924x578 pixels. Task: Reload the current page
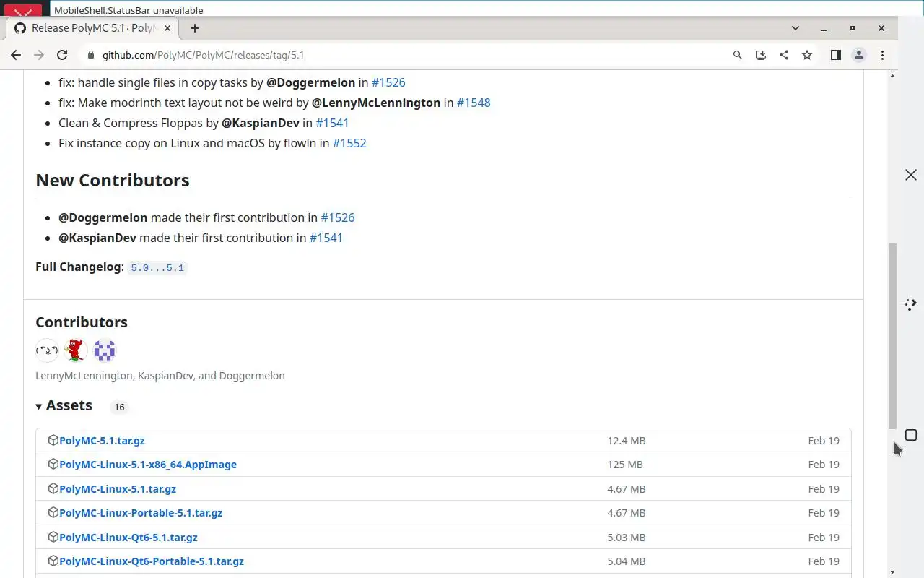coord(62,55)
